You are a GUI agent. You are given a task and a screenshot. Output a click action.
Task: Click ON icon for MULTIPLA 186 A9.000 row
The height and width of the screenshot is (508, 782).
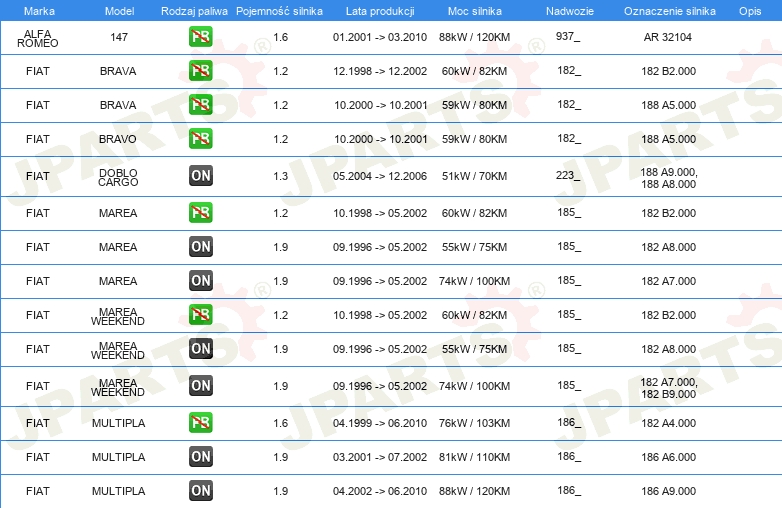tap(200, 491)
